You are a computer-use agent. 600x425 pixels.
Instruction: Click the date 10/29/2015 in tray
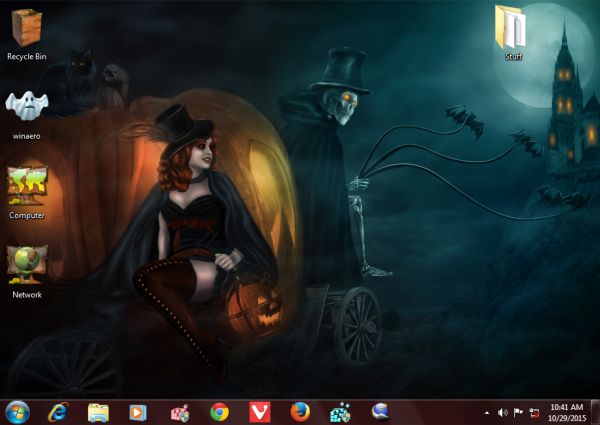567,418
